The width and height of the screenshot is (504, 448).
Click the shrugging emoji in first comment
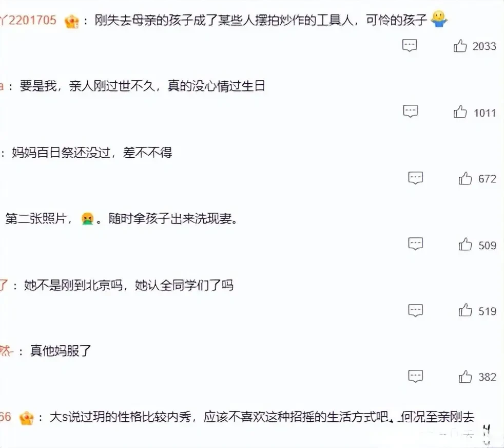[439, 20]
